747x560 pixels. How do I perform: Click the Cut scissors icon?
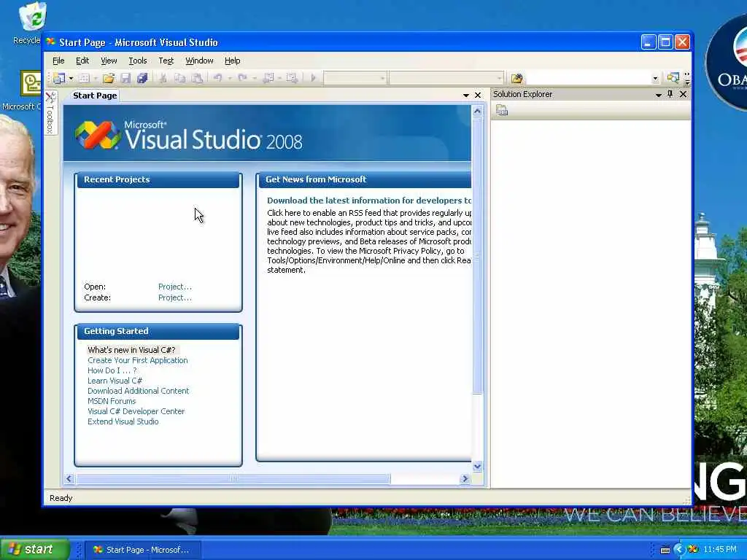(163, 78)
